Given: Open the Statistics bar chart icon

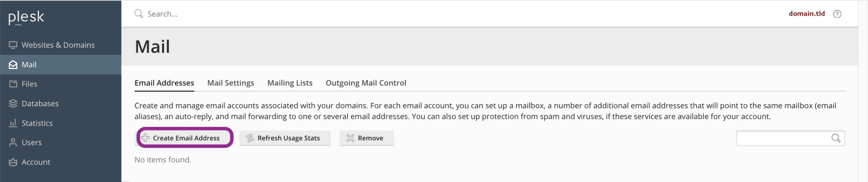Looking at the screenshot, I should pos(13,123).
